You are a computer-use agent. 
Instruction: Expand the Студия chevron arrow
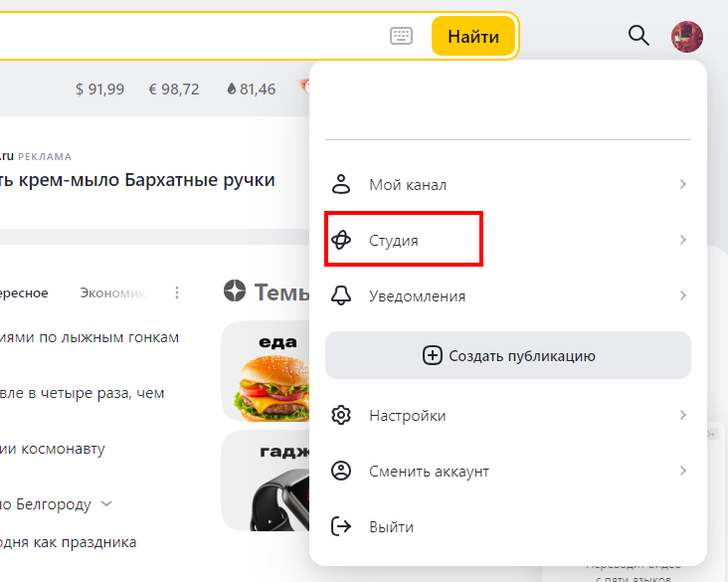click(682, 240)
